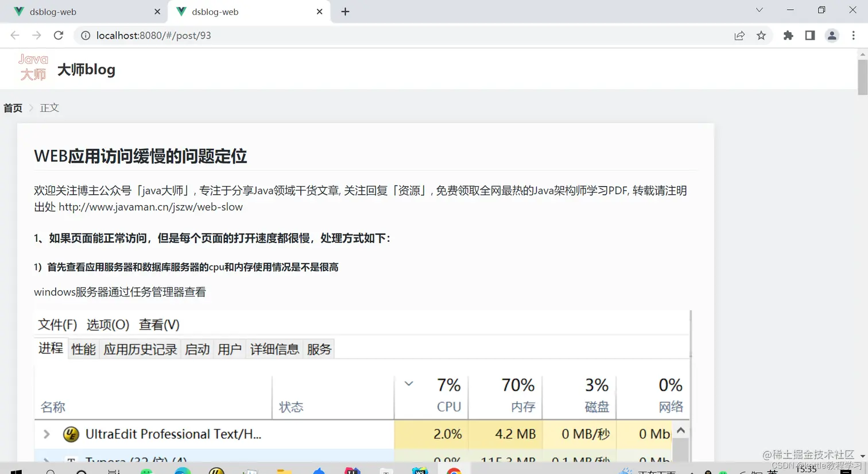Go forward in browser history
Screen dimensions: 868x474
[37, 36]
